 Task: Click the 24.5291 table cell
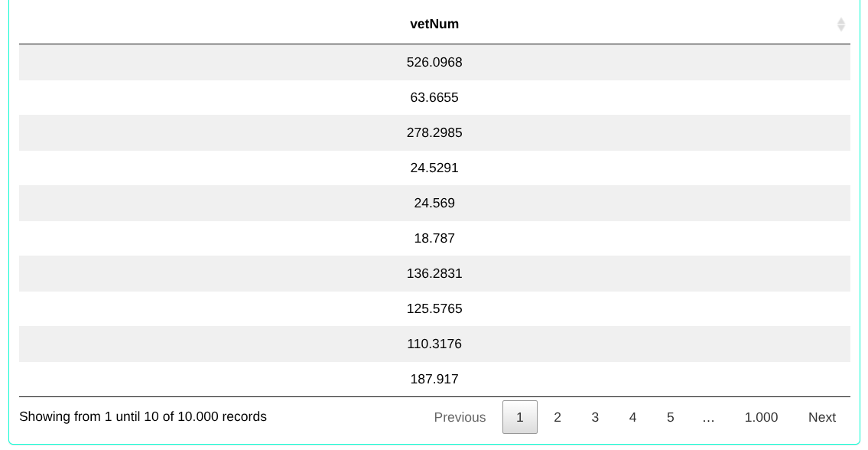click(434, 168)
